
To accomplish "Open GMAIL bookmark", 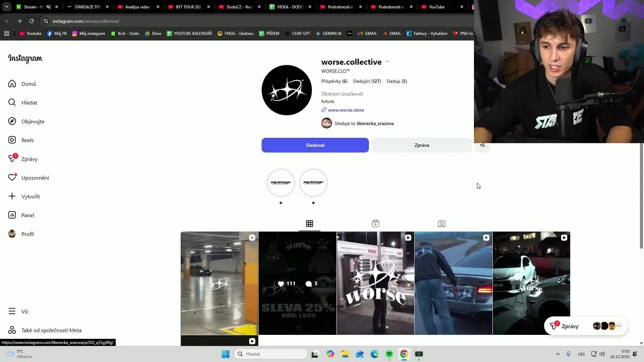I will point(367,34).
